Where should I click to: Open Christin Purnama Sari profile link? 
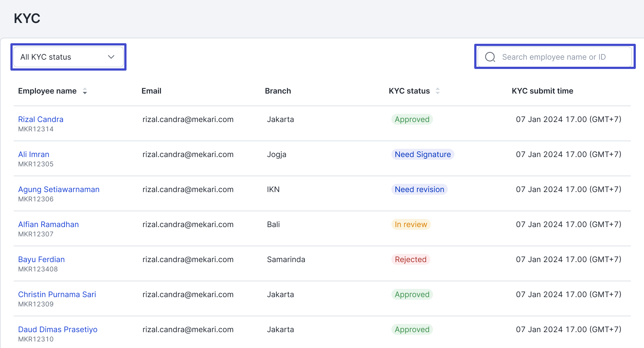click(57, 294)
